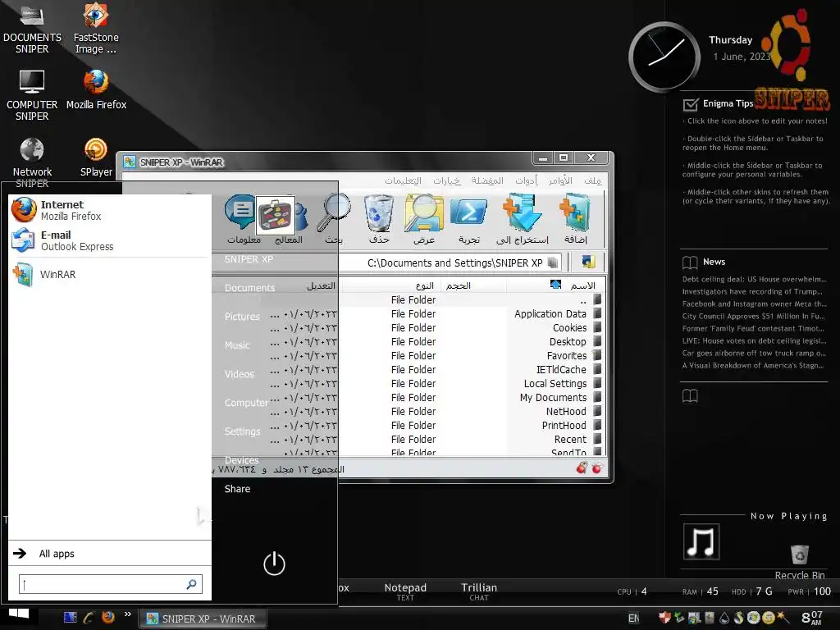
Task: Open the Favorites (المفضلة) menu
Action: pyautogui.click(x=487, y=180)
